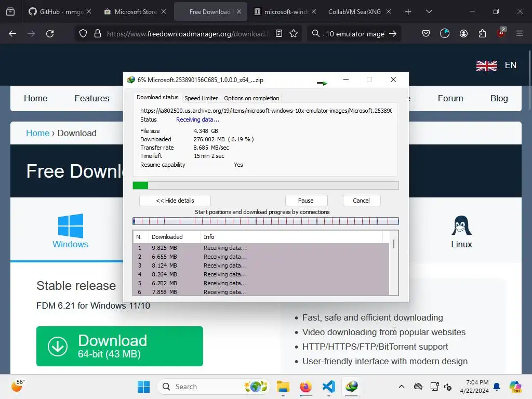Select the Download status tab

157,97
